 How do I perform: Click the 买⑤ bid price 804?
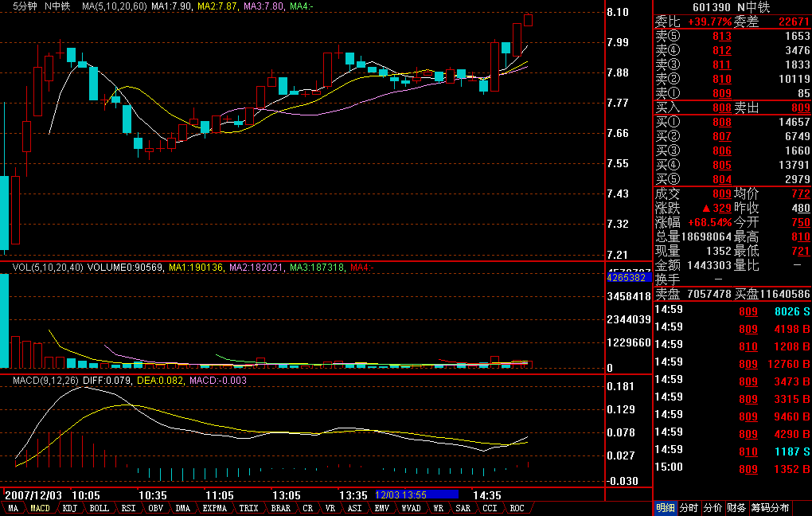(x=721, y=179)
